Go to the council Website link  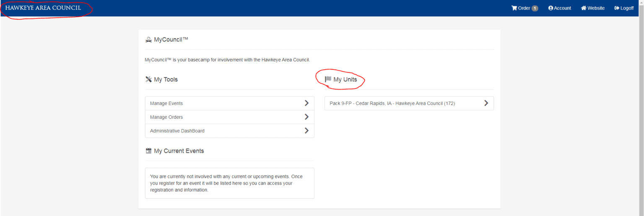(592, 8)
